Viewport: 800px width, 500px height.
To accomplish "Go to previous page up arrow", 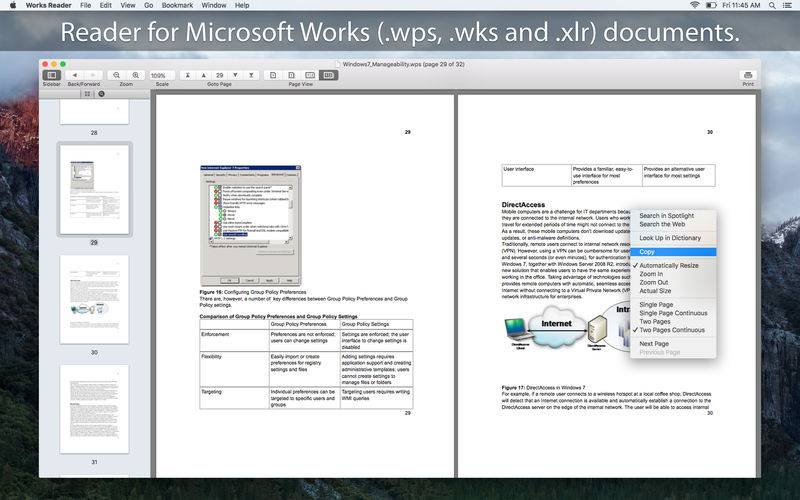I will (x=204, y=75).
